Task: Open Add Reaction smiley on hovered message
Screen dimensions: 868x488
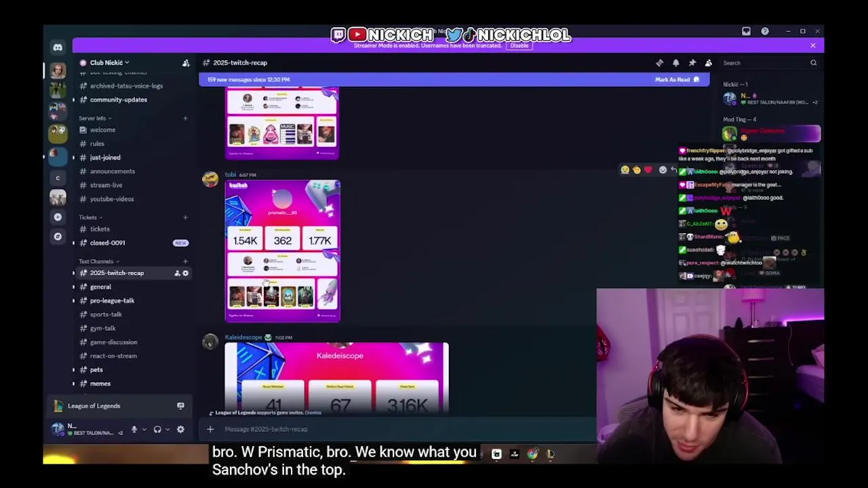Action: pos(663,170)
